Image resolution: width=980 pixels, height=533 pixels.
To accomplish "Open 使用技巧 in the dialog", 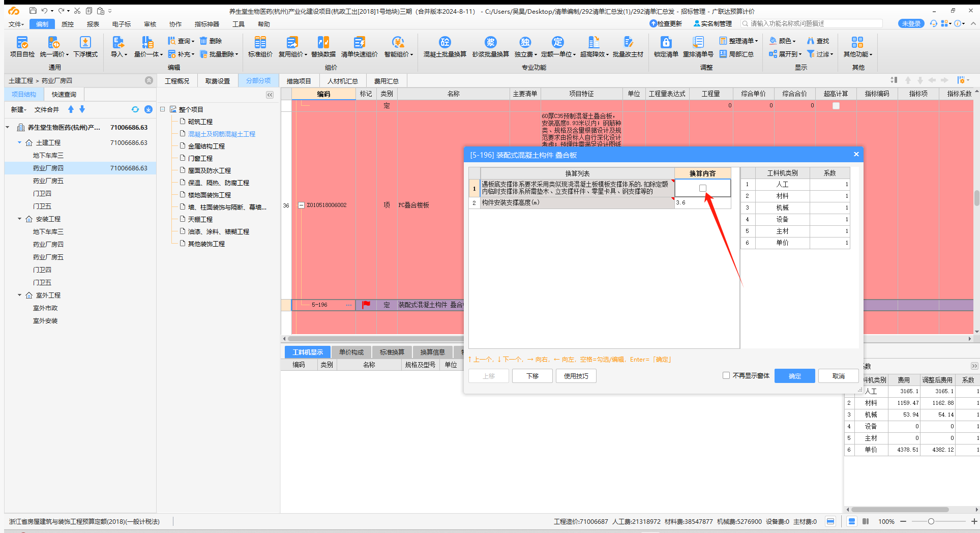I will [x=576, y=376].
